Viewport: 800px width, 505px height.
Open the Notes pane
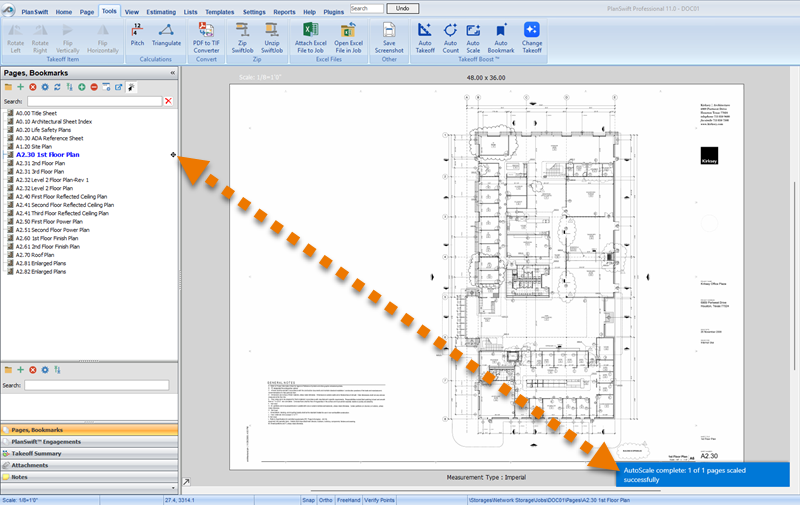pyautogui.click(x=89, y=477)
